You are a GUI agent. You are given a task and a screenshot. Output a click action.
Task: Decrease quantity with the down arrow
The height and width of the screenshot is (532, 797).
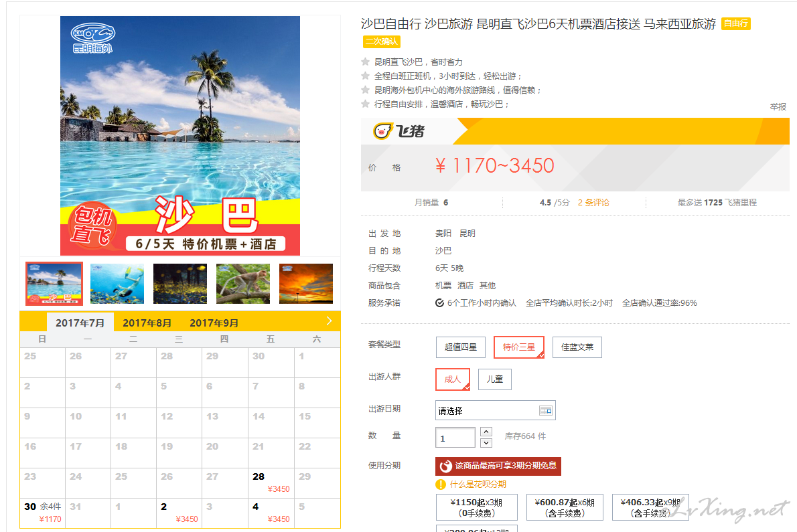point(486,442)
